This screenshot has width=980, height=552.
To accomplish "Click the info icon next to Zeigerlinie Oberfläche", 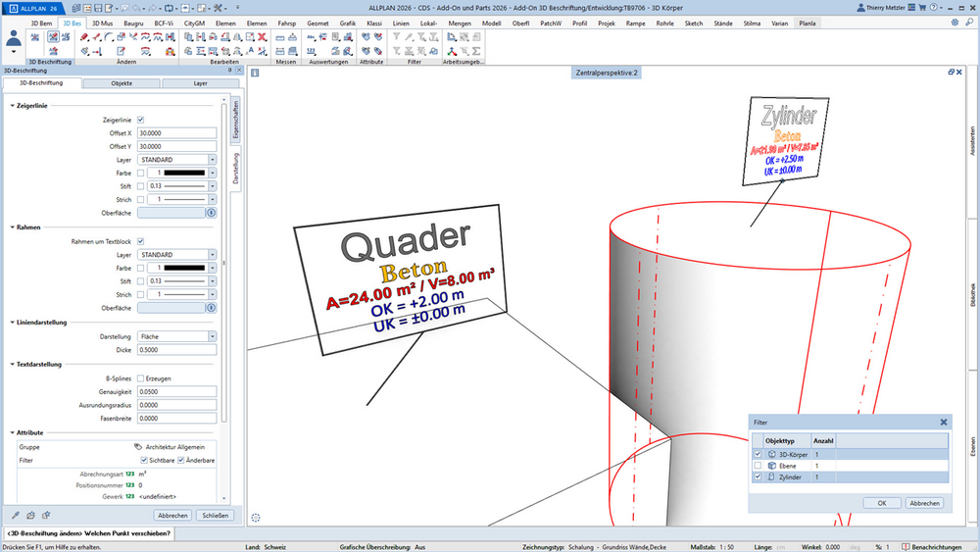I will [212, 213].
